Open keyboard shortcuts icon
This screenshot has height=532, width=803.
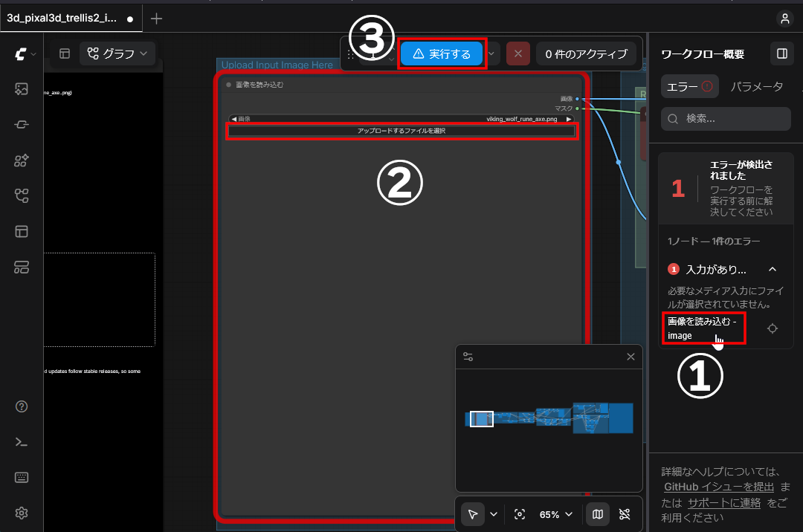[22, 477]
